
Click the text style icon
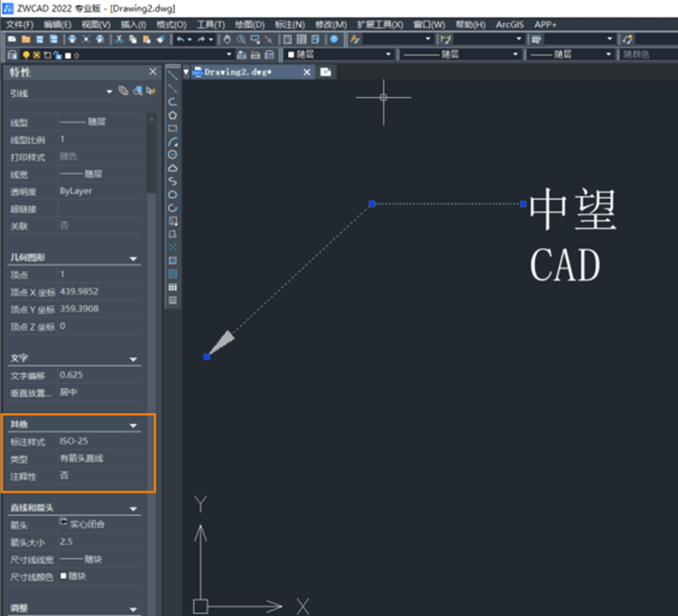pos(355,39)
